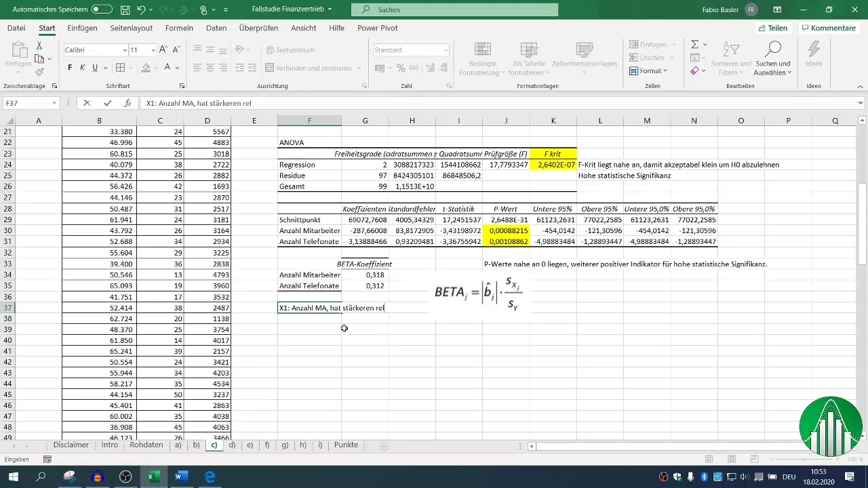Click the Copy icon in Zwischenablage

pos(39,58)
